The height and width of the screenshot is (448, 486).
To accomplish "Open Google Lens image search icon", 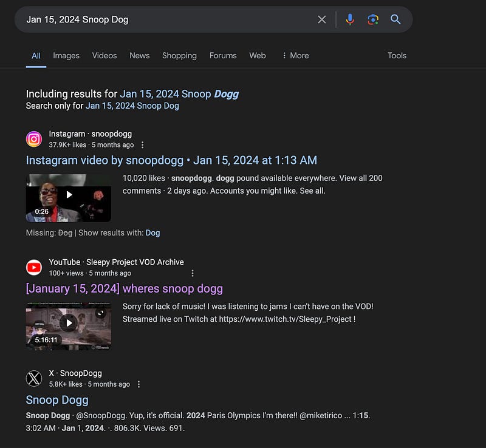I will point(373,19).
